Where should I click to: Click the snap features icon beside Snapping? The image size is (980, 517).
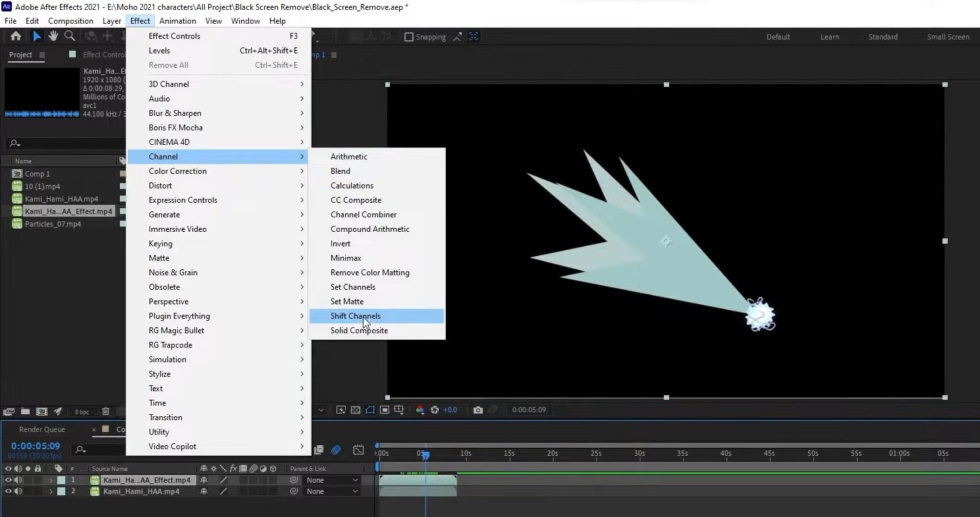tap(474, 37)
